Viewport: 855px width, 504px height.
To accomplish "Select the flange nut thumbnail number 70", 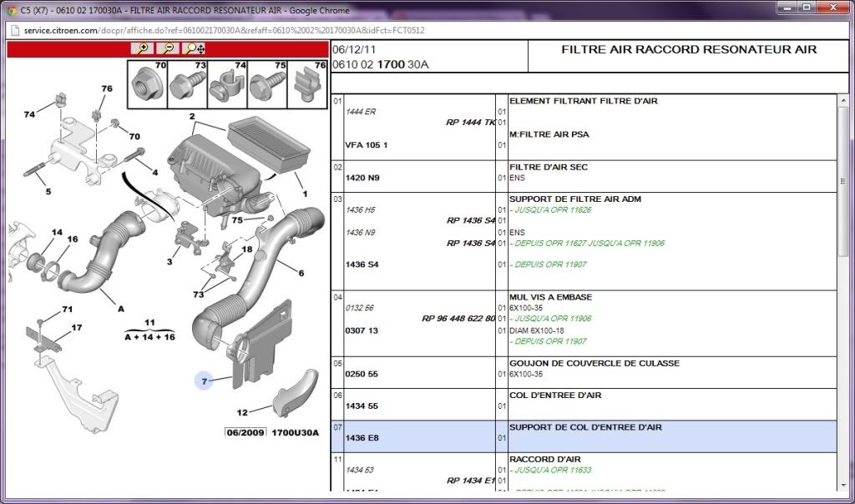I will point(148,84).
